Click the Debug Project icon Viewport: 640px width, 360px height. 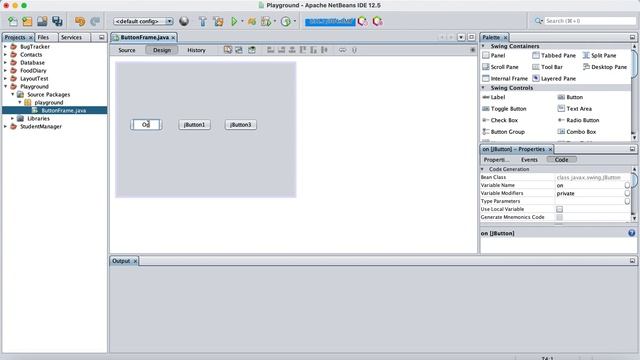[x=252, y=21]
